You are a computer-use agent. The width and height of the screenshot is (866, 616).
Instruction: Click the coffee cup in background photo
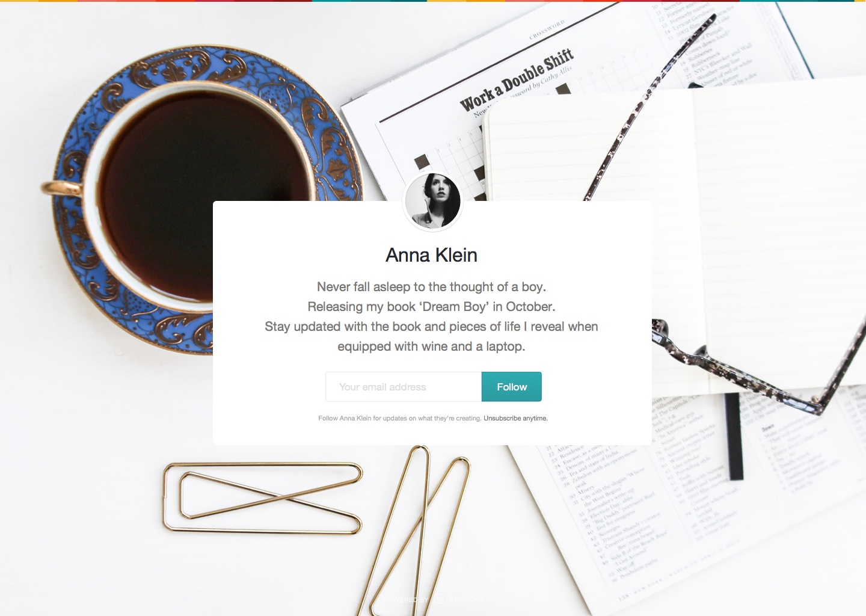[198, 192]
